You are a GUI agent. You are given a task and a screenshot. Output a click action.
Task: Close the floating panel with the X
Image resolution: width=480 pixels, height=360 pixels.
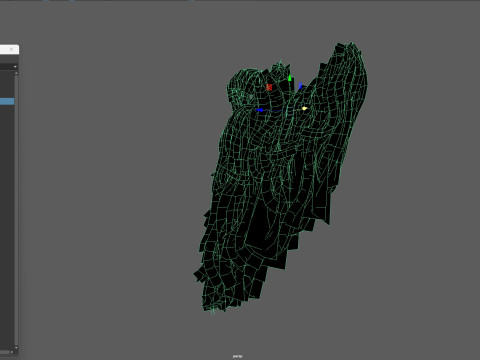pyautogui.click(x=11, y=49)
